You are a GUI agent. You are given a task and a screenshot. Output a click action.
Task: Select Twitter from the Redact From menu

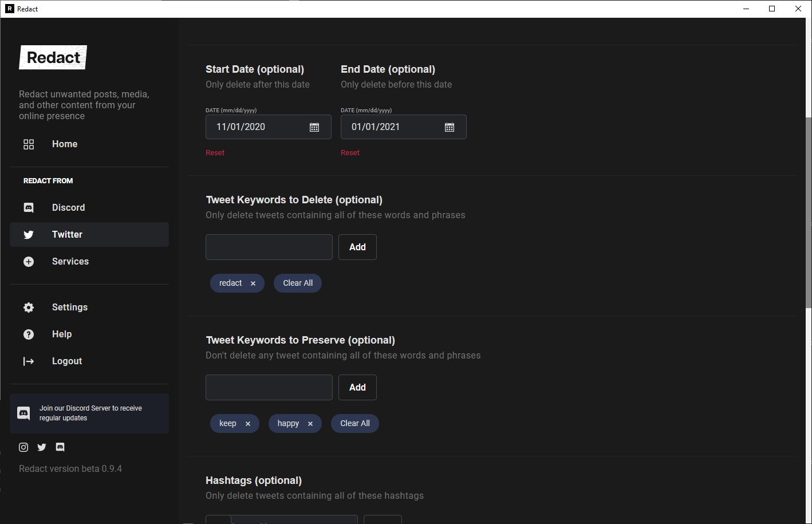click(67, 234)
